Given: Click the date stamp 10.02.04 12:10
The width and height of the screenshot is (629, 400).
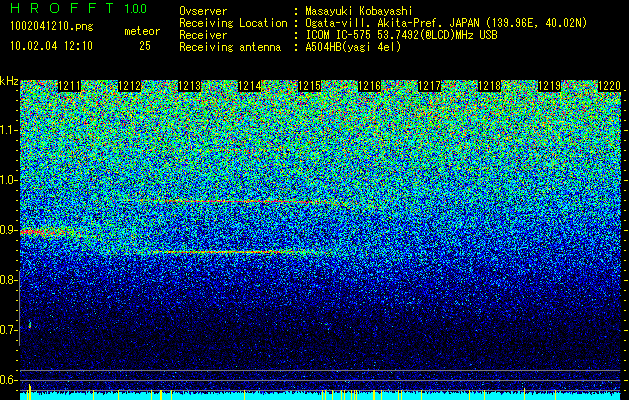Looking at the screenshot, I should pyautogui.click(x=51, y=46).
